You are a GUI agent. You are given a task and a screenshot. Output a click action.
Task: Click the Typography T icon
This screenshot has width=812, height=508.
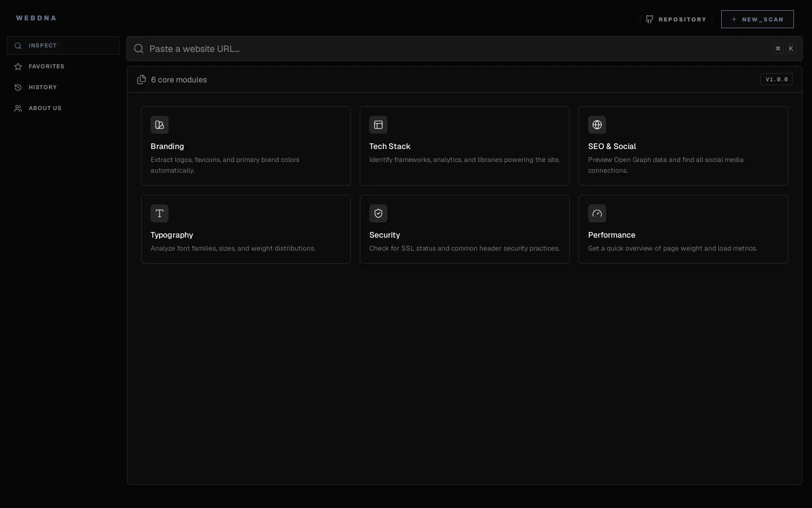coord(160,213)
